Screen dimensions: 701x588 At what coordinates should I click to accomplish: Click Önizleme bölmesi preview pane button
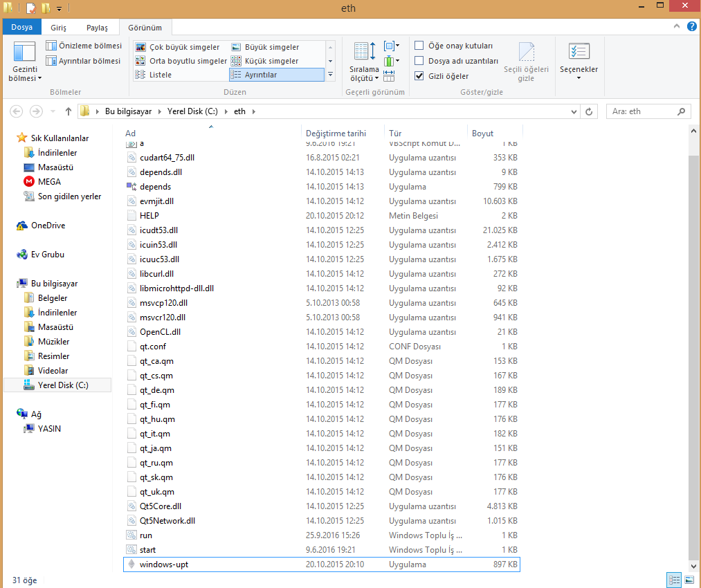tap(84, 46)
